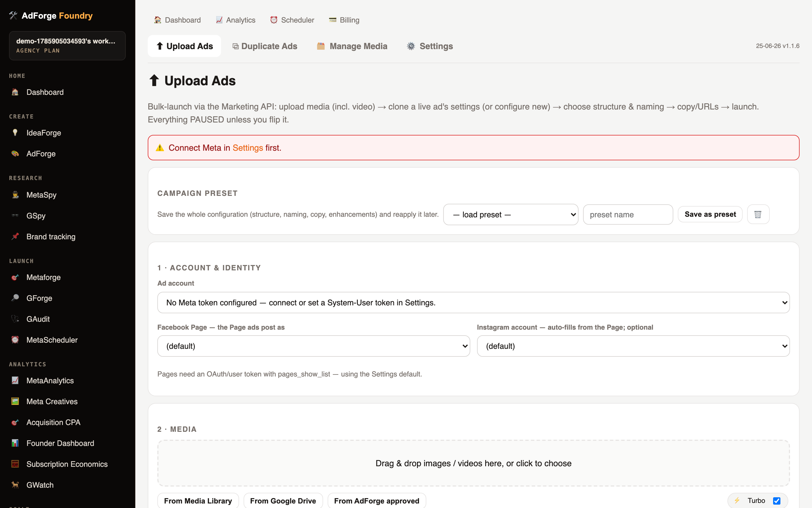Open the load preset dropdown

(x=511, y=214)
